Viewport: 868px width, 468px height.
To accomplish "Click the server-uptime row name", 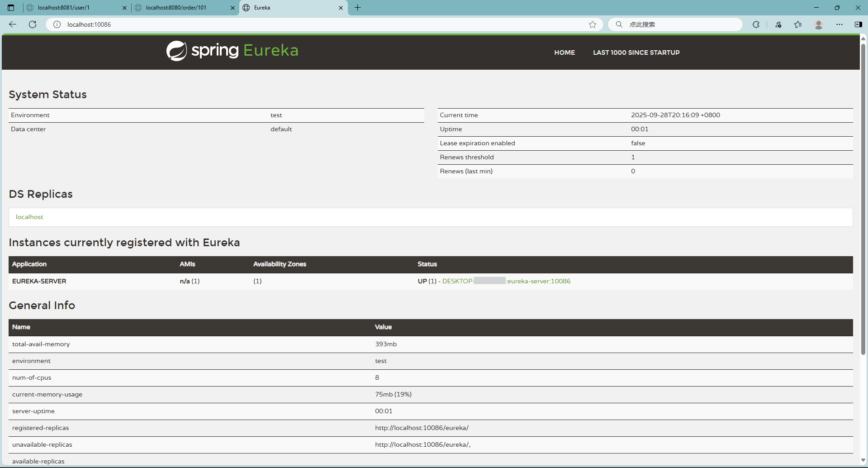I will tap(33, 411).
